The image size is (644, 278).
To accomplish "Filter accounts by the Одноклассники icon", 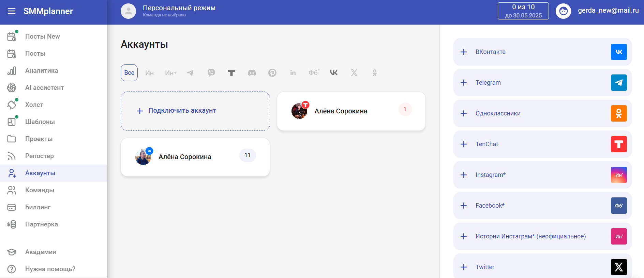I will [375, 73].
